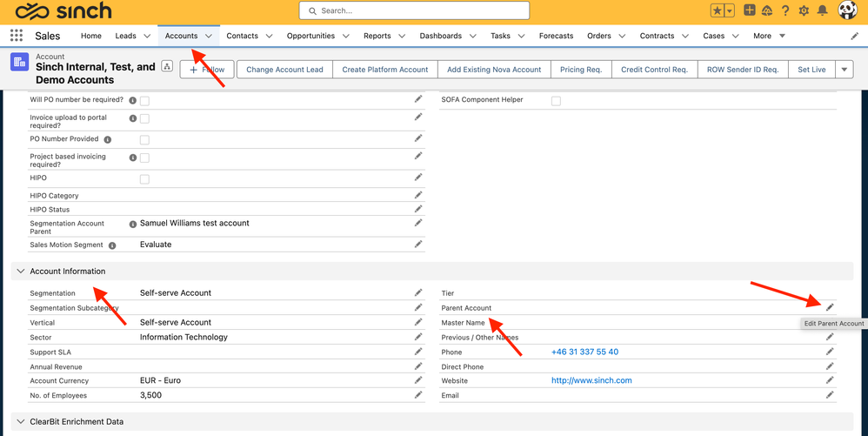This screenshot has height=436, width=868.
Task: Open Opportunities tab dropdown chevron
Action: click(x=346, y=36)
